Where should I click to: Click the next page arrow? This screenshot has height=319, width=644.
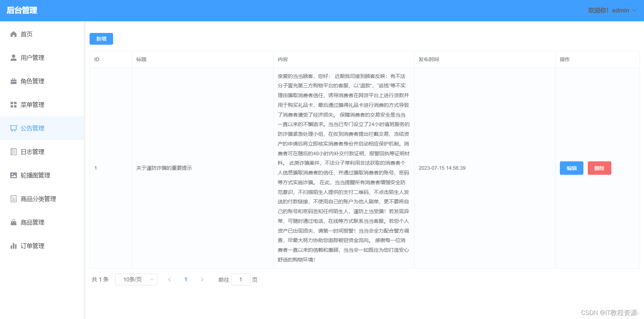[x=202, y=279]
